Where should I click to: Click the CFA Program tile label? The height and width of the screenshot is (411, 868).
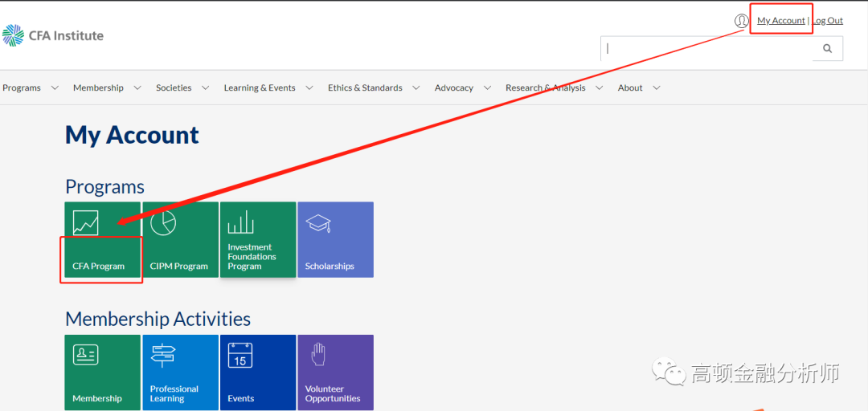[x=99, y=266]
